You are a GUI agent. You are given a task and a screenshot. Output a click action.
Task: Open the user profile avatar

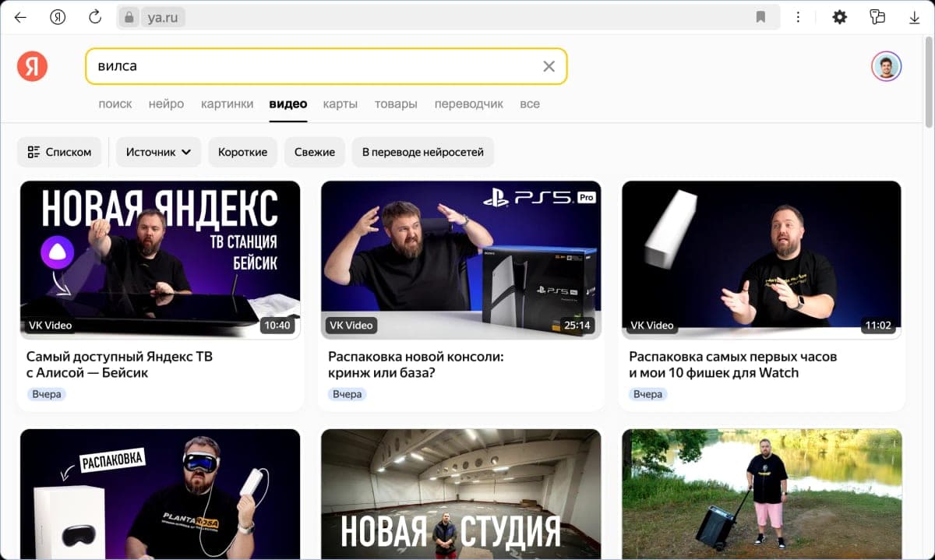(x=886, y=66)
